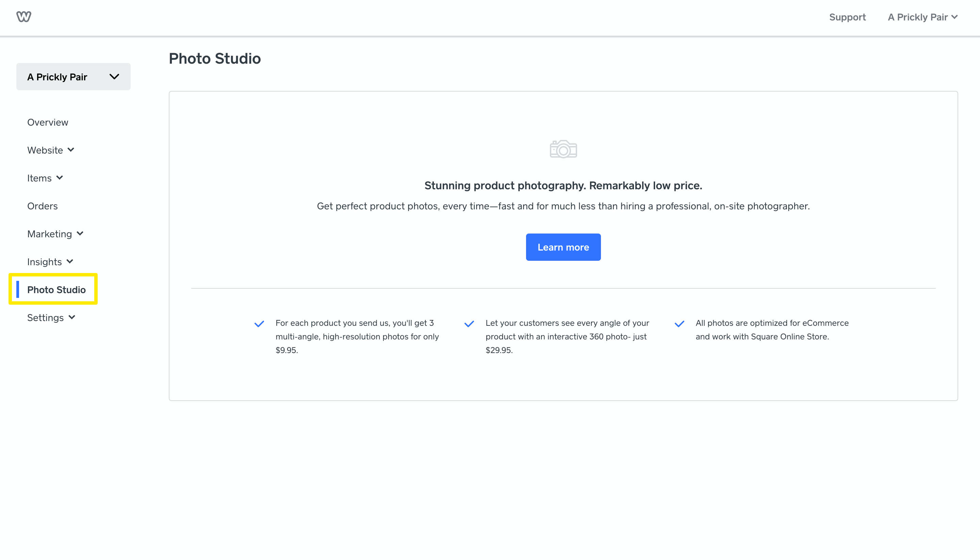Screen dimensions: 980x560
Task: Open the Orders page
Action: (42, 206)
